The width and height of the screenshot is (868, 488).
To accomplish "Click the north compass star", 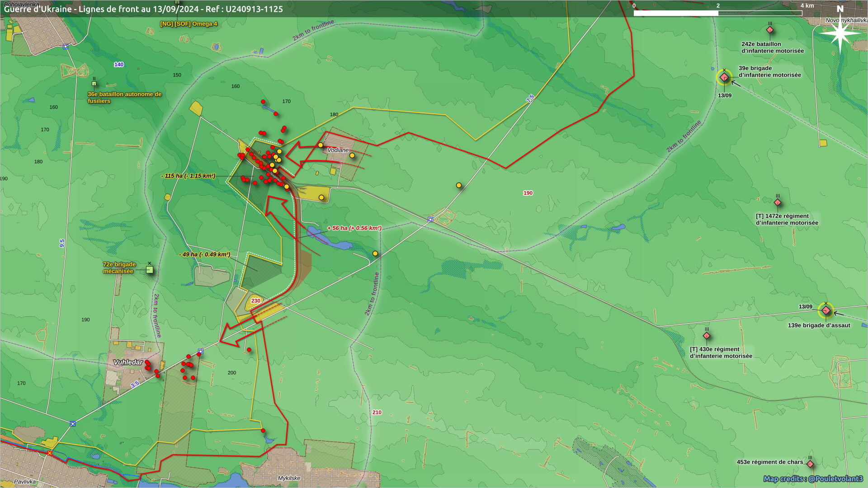I will (x=840, y=33).
